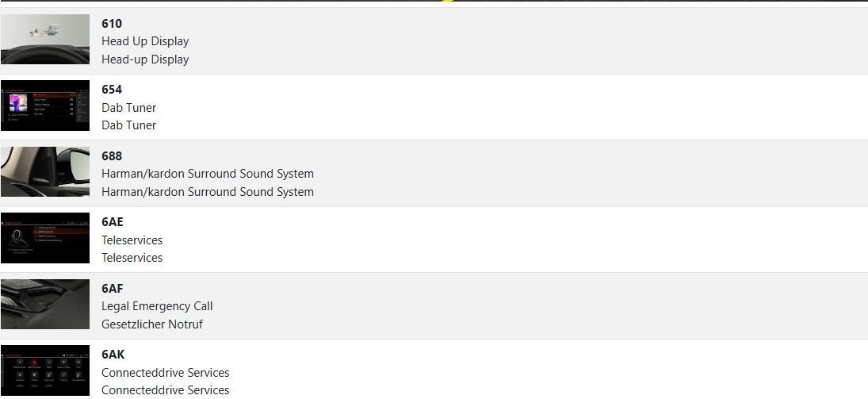Select the "Gesetzlicher Notruf" description text

coord(152,324)
